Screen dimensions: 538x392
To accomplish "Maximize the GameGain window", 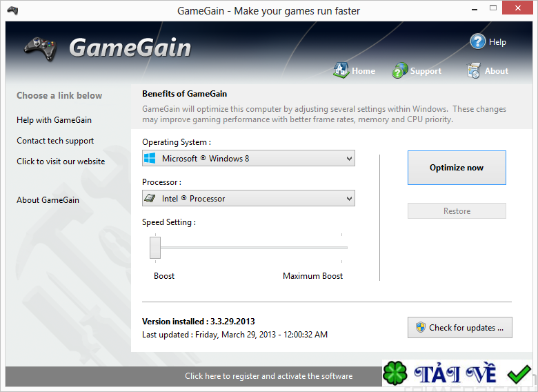I will click(493, 8).
